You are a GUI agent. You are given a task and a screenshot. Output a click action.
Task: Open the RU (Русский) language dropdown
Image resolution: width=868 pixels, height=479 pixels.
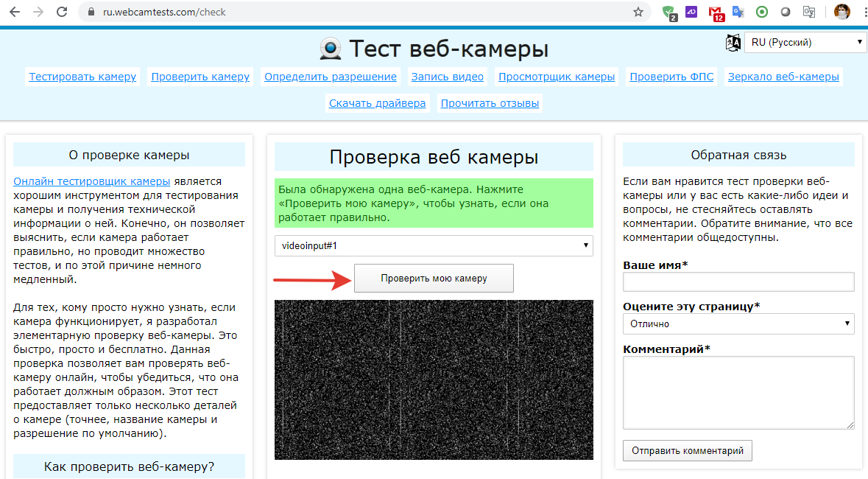click(805, 43)
